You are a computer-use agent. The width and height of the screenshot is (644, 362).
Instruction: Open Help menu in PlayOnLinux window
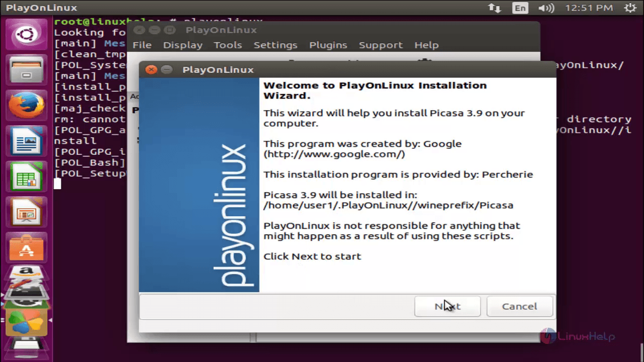(427, 45)
